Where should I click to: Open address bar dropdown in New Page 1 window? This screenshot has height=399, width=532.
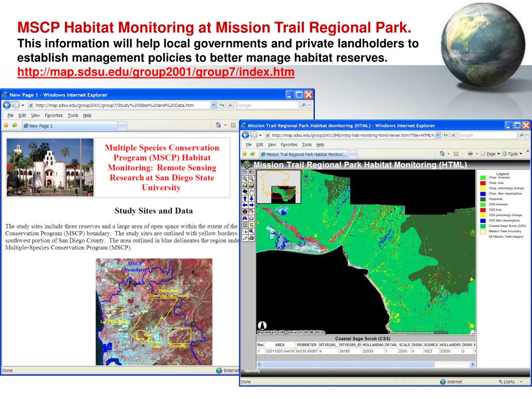214,105
